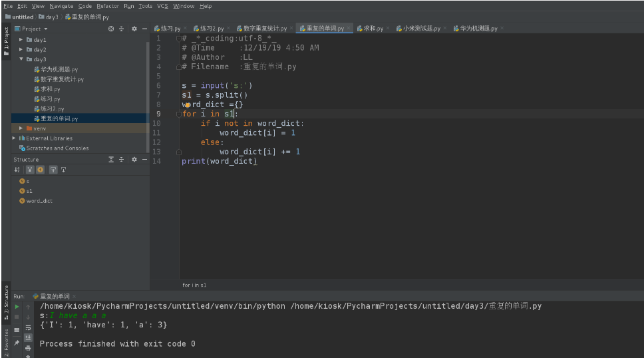This screenshot has width=644, height=358.
Task: Toggle sort alphabetically in Structure toolbar
Action: 17,170
